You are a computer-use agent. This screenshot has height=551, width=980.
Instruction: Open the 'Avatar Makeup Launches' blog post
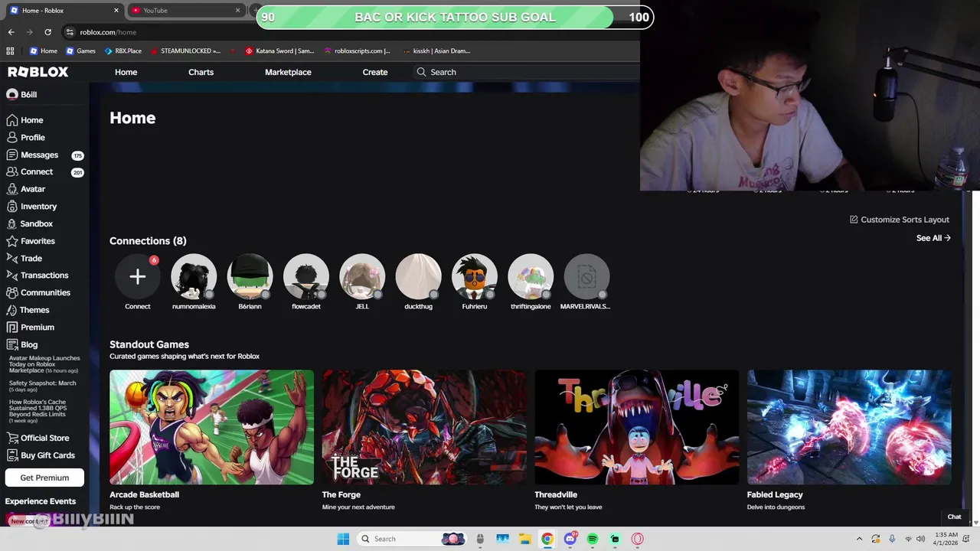click(44, 364)
